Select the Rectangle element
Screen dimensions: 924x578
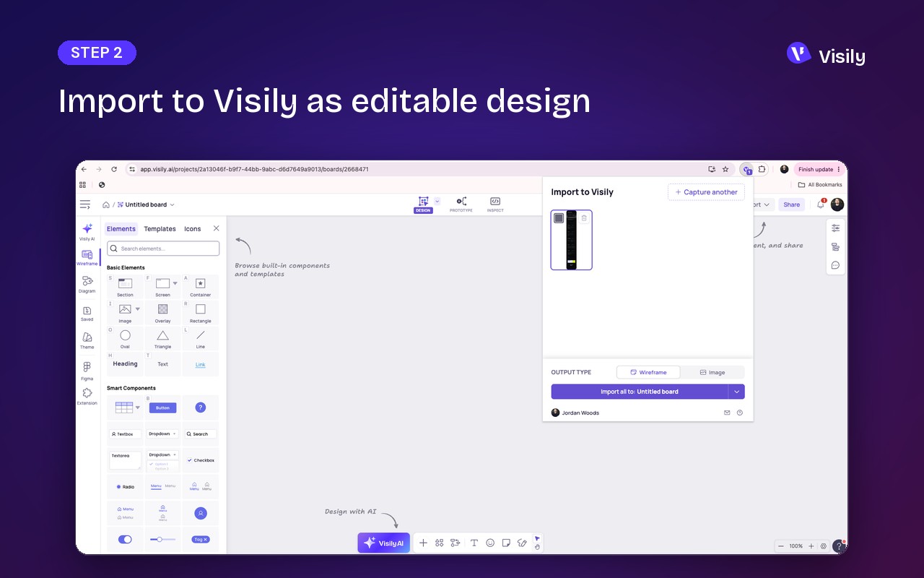tap(200, 313)
